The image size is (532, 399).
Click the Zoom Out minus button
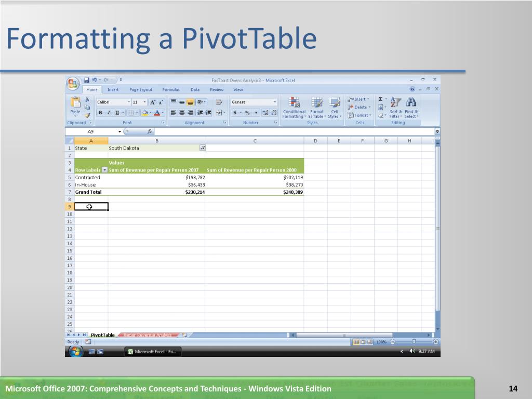[x=393, y=342]
